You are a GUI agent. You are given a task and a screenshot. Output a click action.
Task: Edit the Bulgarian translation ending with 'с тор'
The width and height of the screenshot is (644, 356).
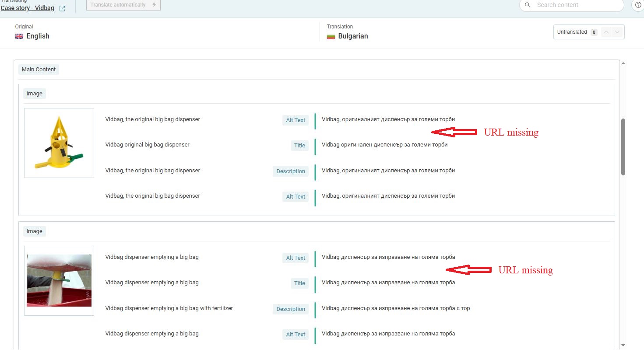(x=395, y=308)
